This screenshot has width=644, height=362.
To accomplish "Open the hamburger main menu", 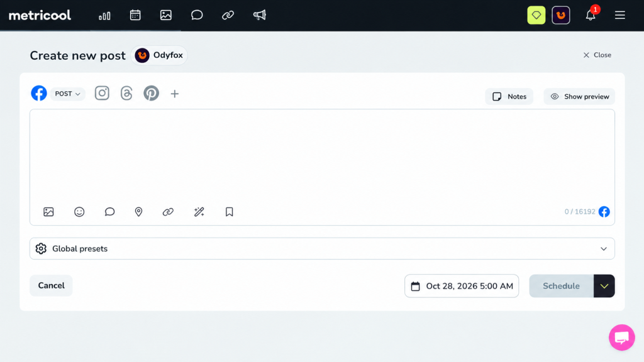I will point(619,15).
